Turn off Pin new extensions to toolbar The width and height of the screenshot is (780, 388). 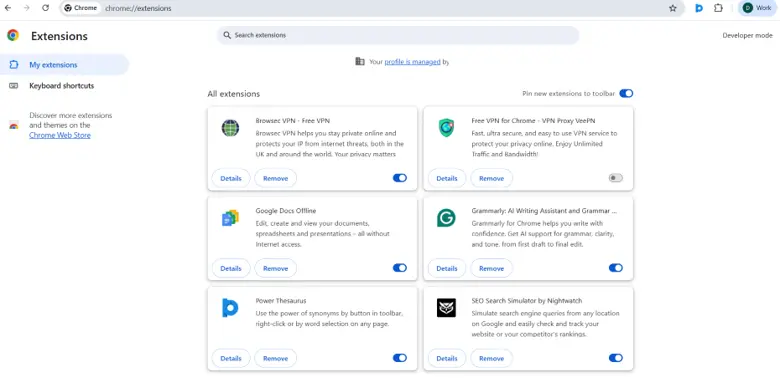pos(626,94)
